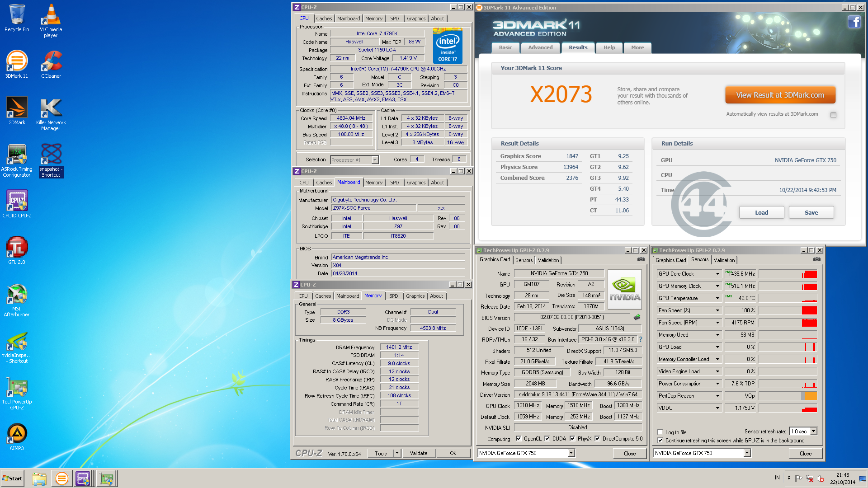Switch to GPU-Z taskbar button

coord(107,479)
